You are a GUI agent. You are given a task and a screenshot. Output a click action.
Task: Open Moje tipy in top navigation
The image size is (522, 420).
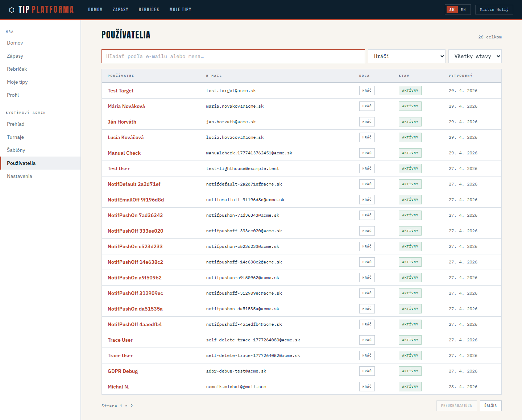[180, 10]
